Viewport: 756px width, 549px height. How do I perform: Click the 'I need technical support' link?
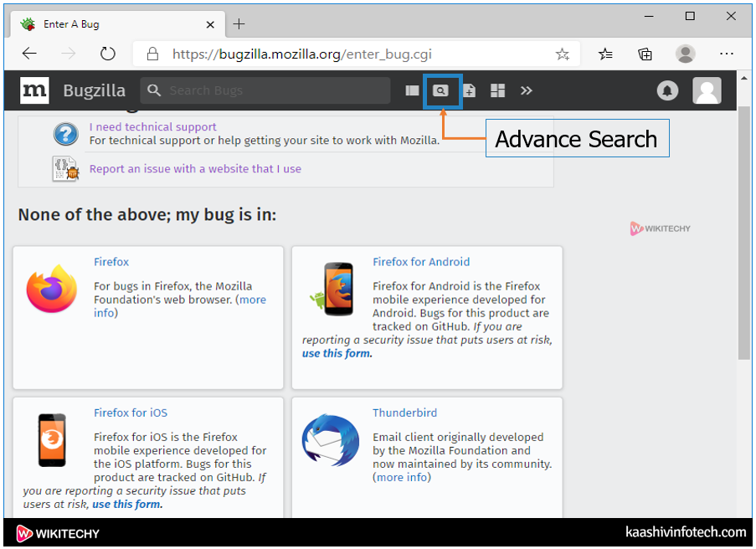[153, 127]
